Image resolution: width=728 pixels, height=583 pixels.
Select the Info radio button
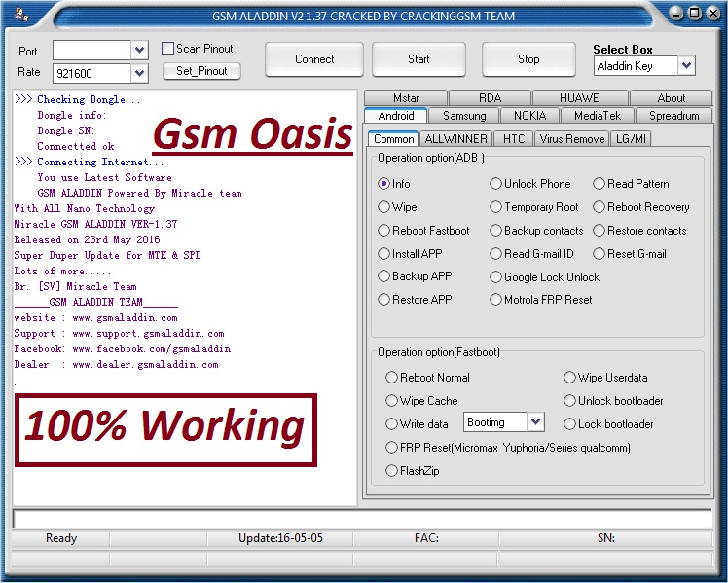(383, 184)
